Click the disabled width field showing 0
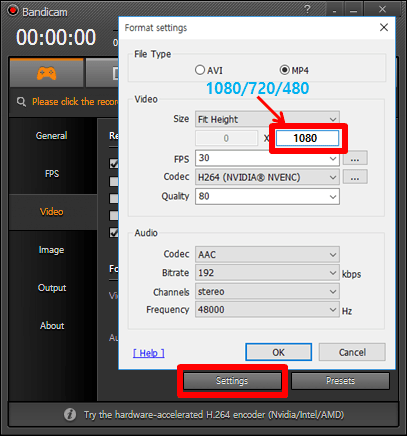Image resolution: width=407 pixels, height=436 pixels. coord(226,138)
